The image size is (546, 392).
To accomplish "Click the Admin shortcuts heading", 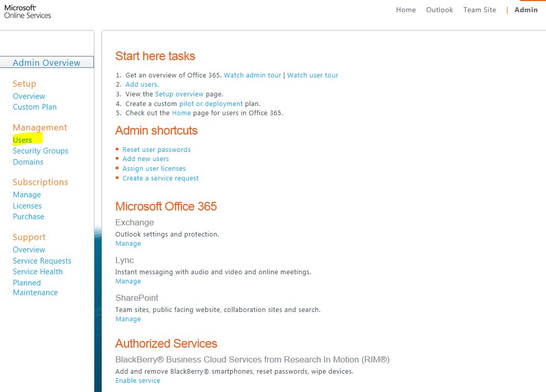I will pyautogui.click(x=156, y=130).
